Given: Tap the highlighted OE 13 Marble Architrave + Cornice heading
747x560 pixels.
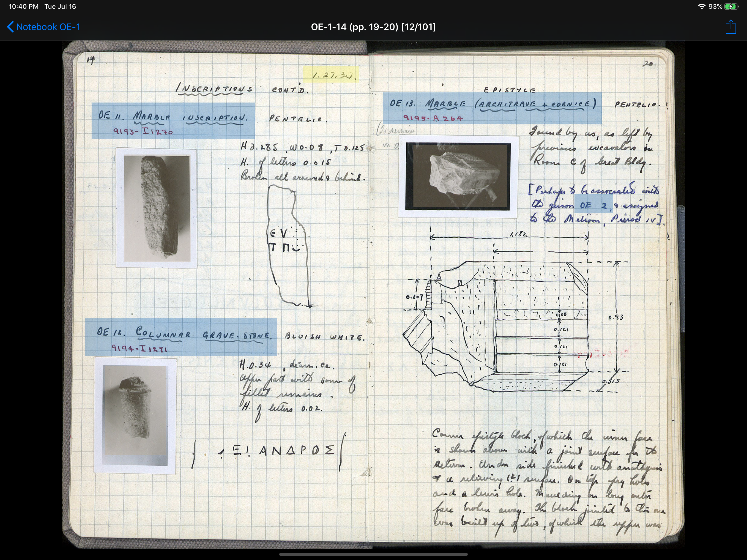Looking at the screenshot, I should (x=492, y=108).
